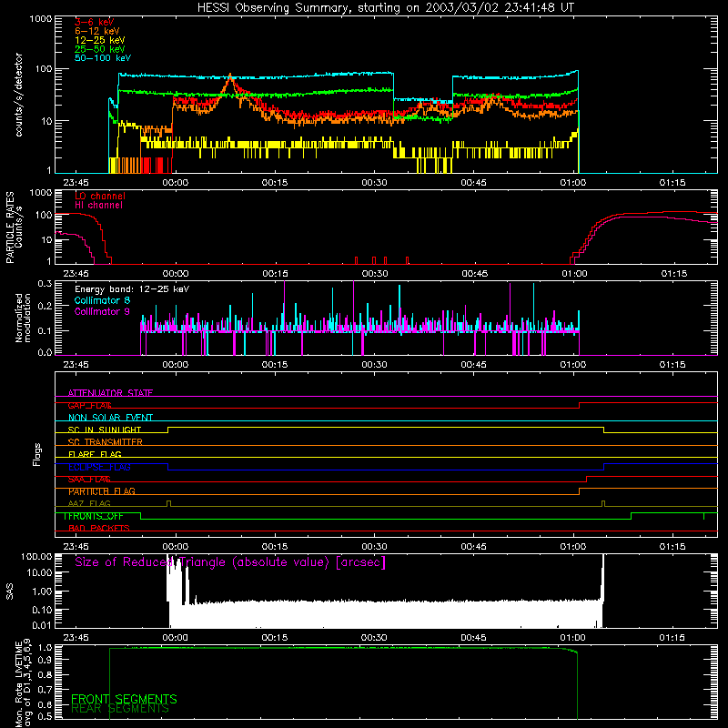Select the Collimator 9 legend label
Screen dimensions: 728x728
pyautogui.click(x=102, y=311)
